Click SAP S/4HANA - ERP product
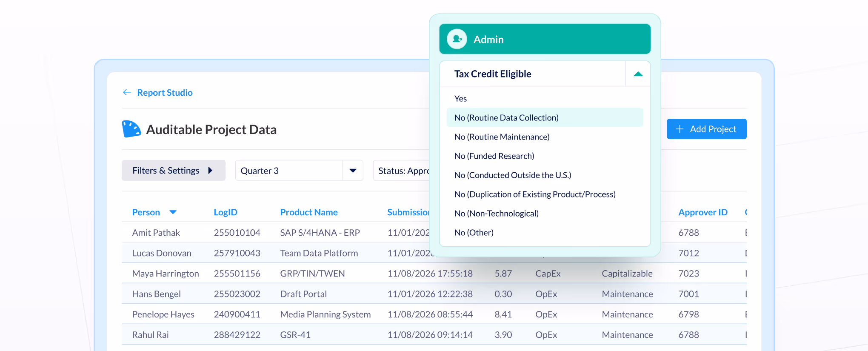The width and height of the screenshot is (868, 351). [320, 233]
